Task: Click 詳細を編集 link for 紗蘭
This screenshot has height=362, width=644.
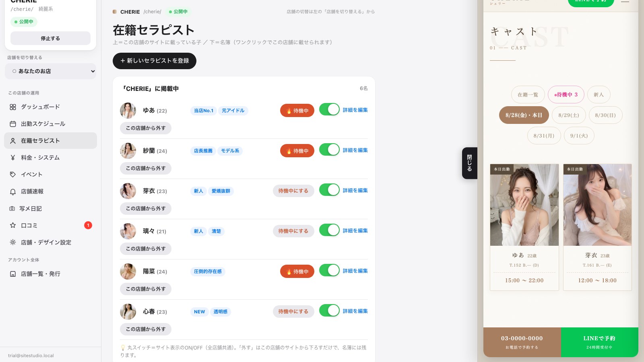Action: pos(355,150)
